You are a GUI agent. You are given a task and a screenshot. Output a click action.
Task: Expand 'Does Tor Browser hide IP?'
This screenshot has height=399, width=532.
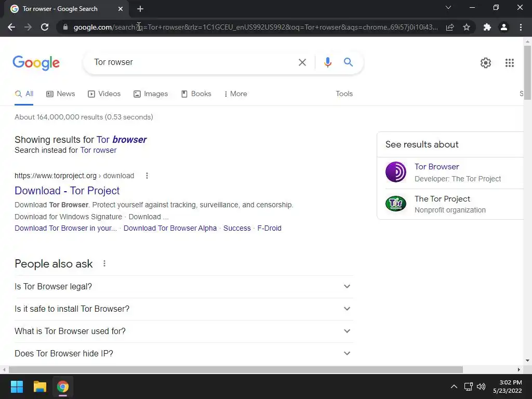[x=183, y=353]
